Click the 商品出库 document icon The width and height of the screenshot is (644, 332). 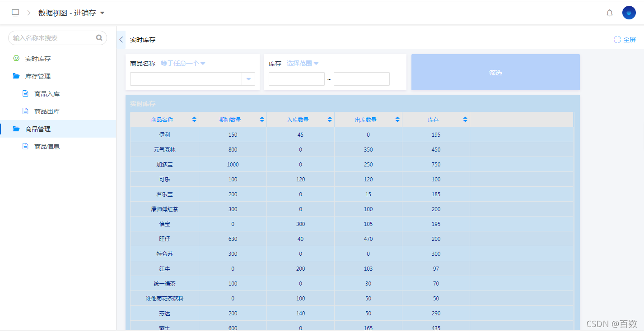(25, 111)
